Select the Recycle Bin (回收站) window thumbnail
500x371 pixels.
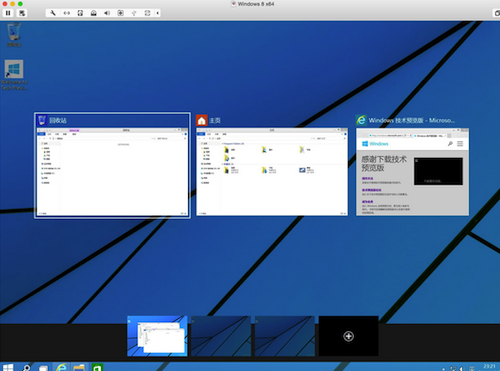113,166
